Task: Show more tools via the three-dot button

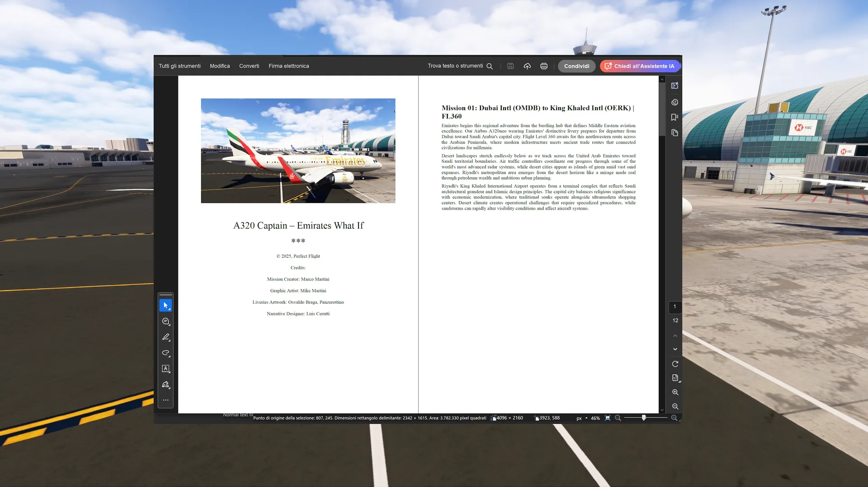Action: (x=165, y=400)
